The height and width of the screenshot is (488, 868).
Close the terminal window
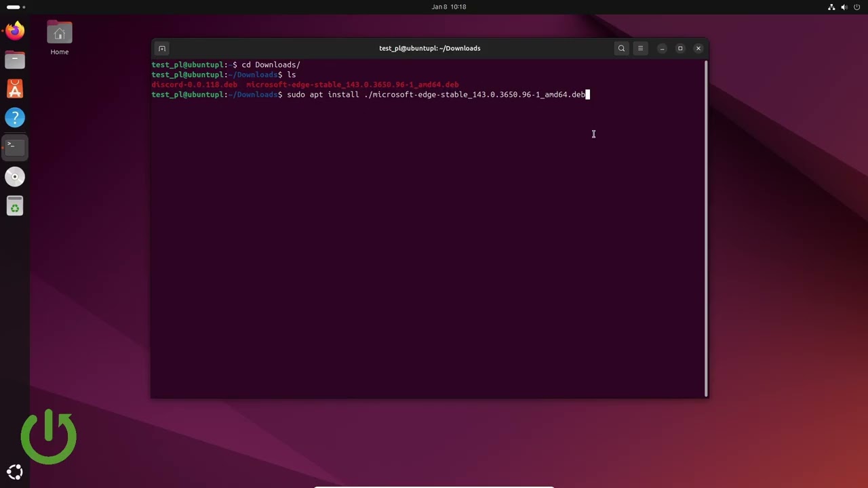(698, 48)
